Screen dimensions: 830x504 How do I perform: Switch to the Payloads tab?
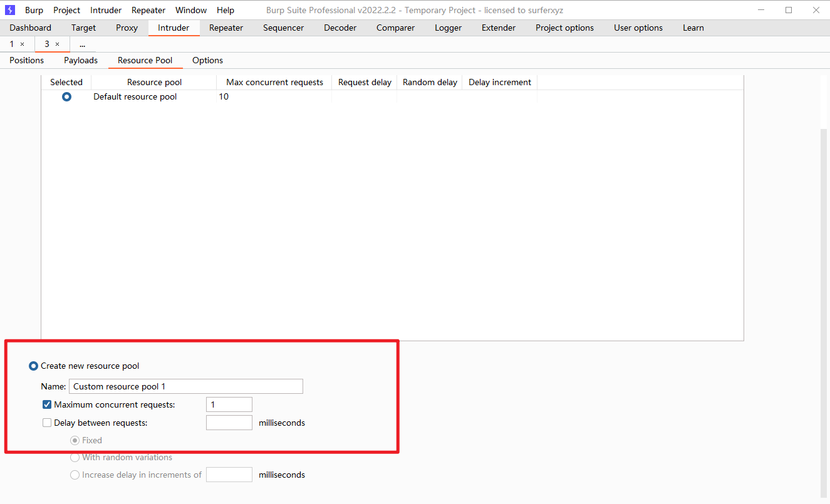81,61
